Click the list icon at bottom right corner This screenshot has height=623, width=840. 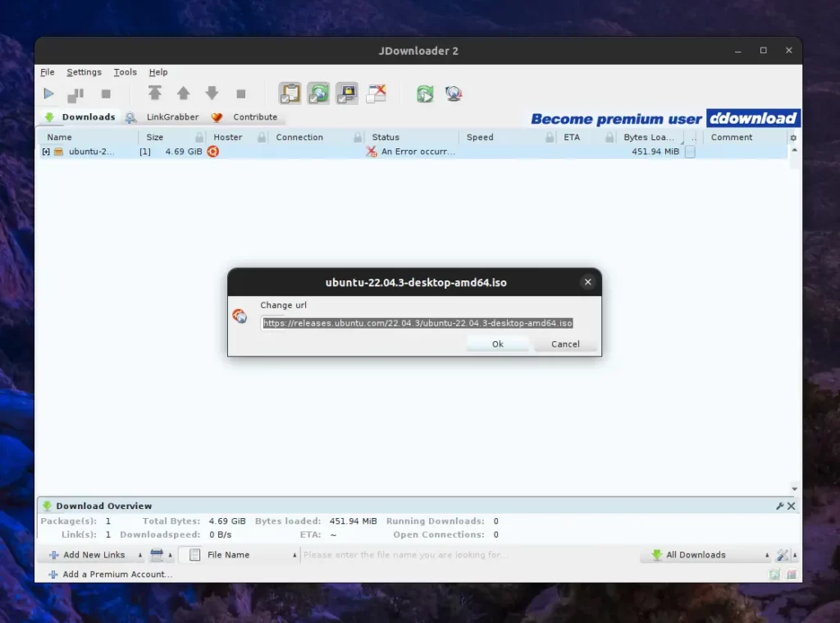click(x=792, y=575)
